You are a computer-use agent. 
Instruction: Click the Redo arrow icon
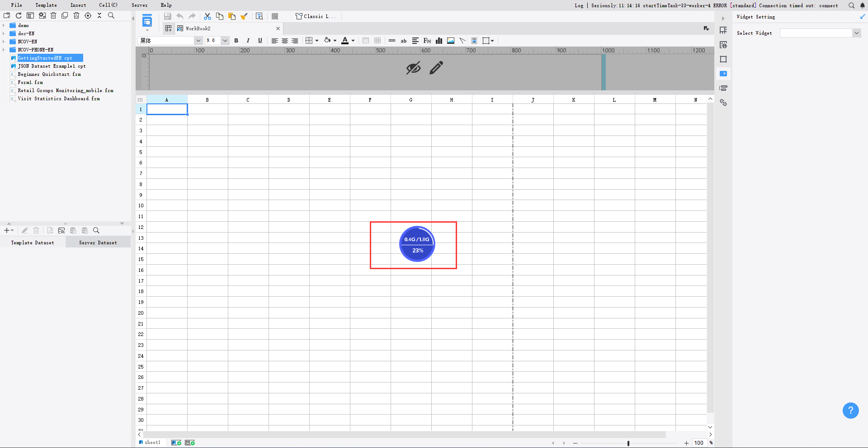pos(192,16)
